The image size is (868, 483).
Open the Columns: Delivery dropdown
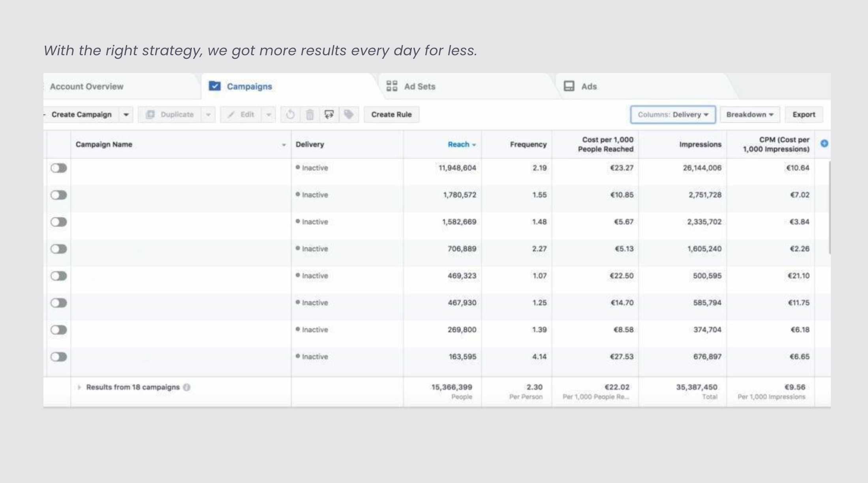(x=673, y=114)
